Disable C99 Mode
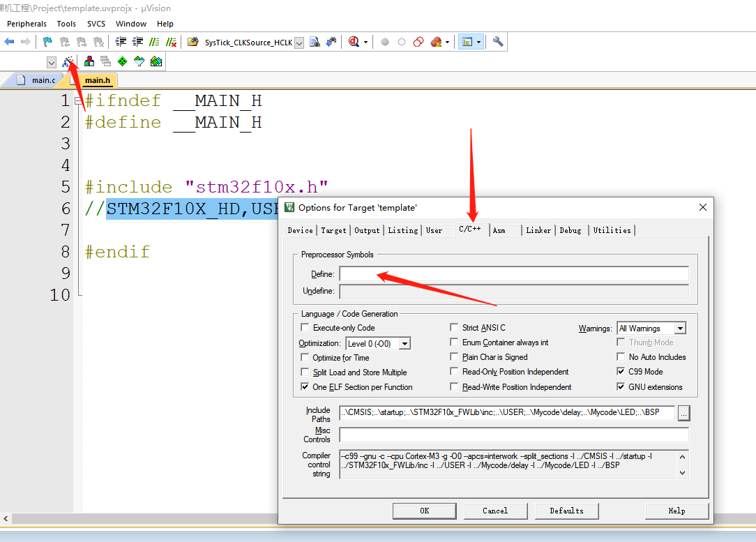 point(621,371)
